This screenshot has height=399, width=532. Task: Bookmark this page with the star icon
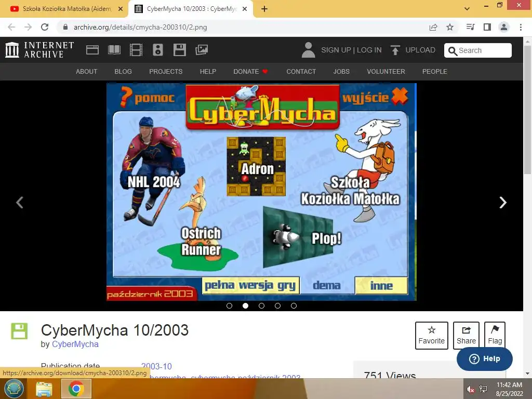tap(450, 27)
